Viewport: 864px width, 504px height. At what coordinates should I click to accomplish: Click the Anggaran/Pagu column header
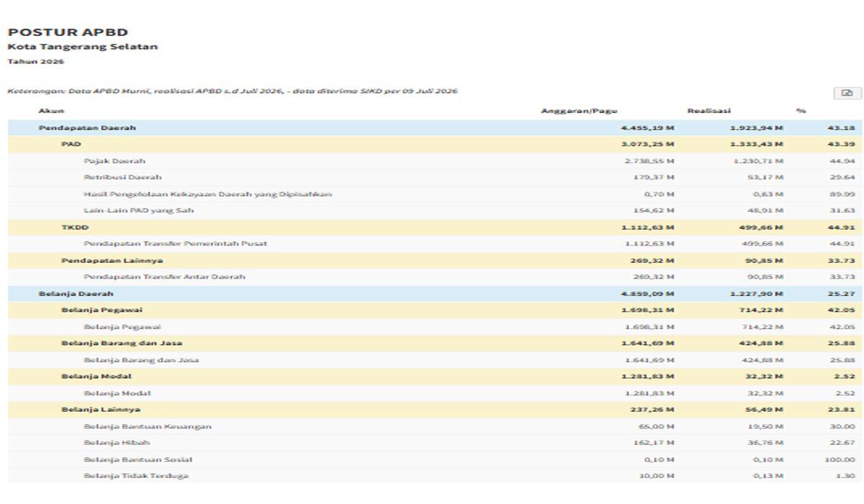(x=579, y=111)
